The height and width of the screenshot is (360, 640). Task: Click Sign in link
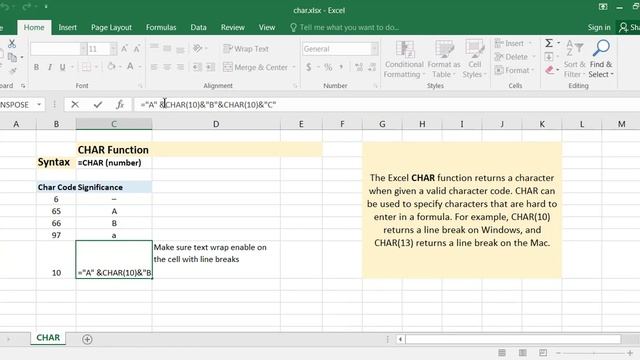(599, 27)
